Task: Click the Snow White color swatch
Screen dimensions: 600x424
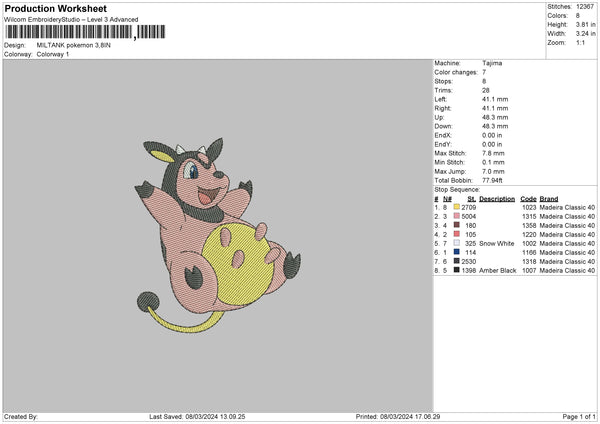Action: click(457, 243)
